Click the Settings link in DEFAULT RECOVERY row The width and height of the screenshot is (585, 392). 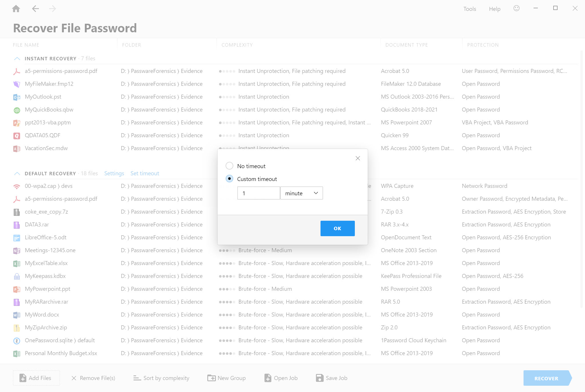[x=114, y=173]
